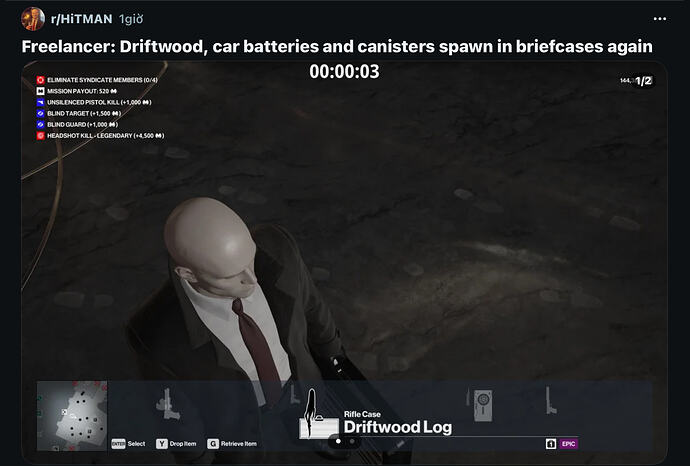This screenshot has width=690, height=466.
Task: Click the '1giờ' post timestamp
Action: (x=131, y=19)
